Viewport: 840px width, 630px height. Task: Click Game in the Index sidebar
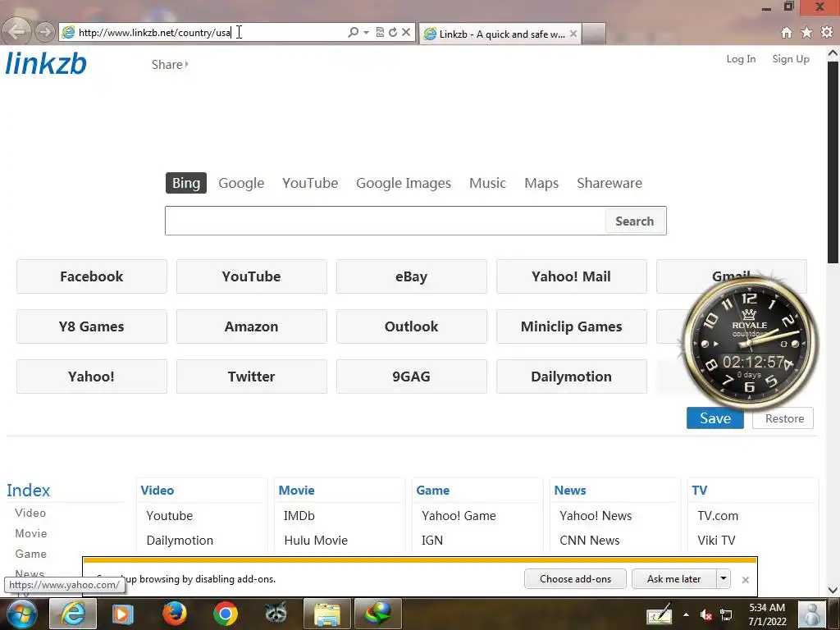point(30,554)
